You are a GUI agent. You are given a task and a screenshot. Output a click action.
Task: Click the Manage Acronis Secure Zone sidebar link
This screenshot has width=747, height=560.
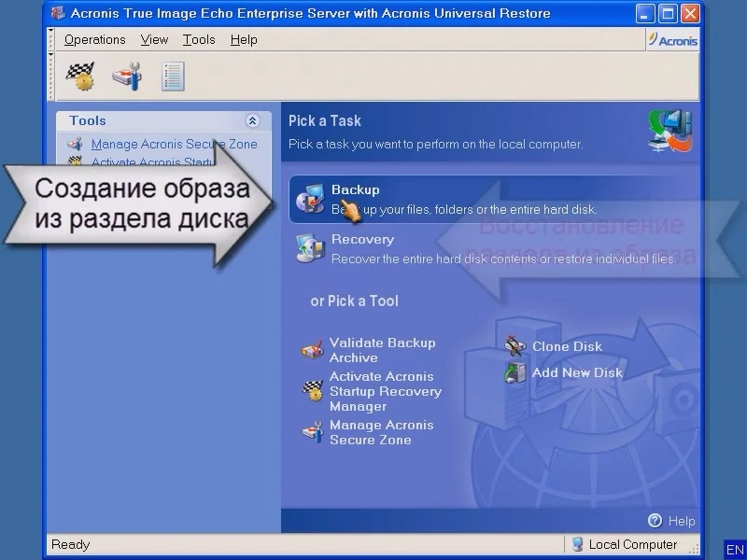[x=175, y=144]
